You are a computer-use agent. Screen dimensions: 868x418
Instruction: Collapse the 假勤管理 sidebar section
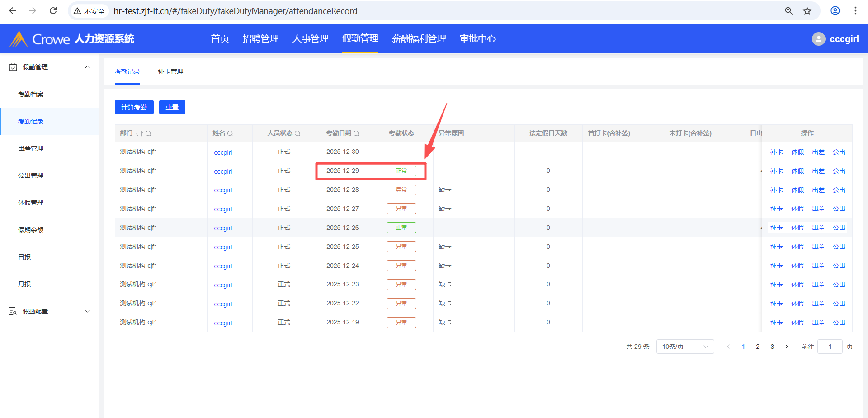(87, 67)
